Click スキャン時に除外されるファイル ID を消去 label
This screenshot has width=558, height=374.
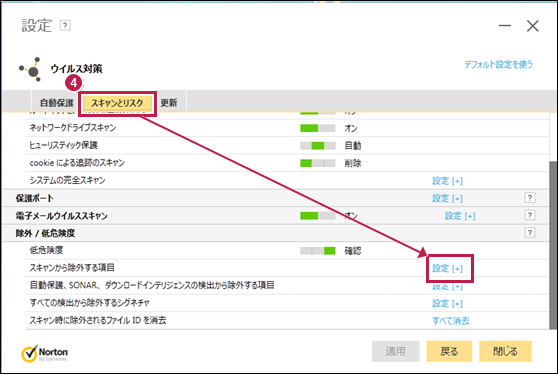[98, 320]
